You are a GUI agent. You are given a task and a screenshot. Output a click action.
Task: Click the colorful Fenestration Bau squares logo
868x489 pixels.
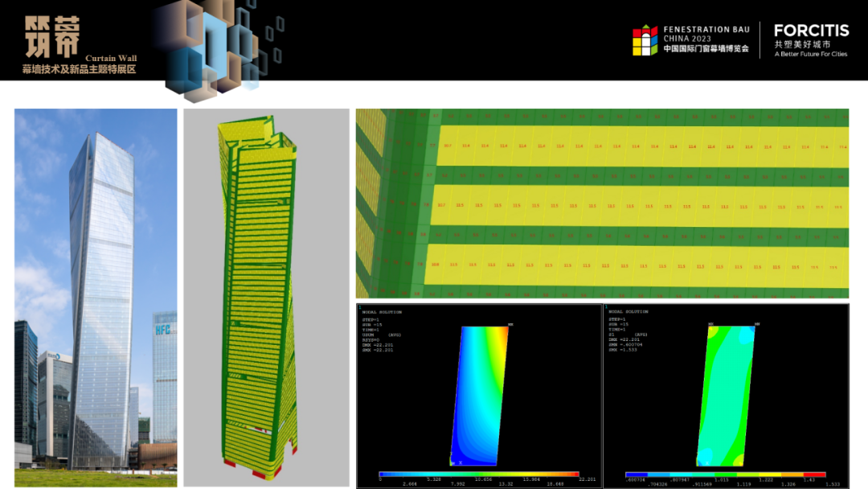click(645, 41)
